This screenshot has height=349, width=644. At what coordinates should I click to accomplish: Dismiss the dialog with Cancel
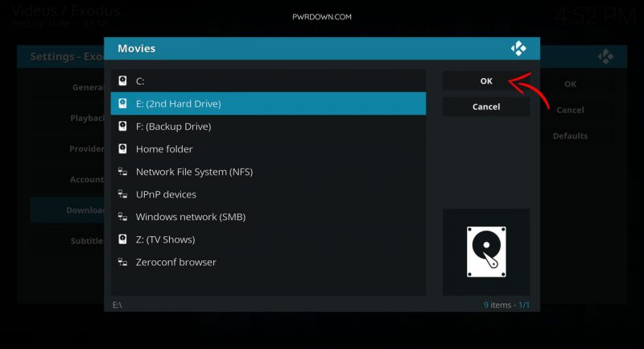[486, 106]
